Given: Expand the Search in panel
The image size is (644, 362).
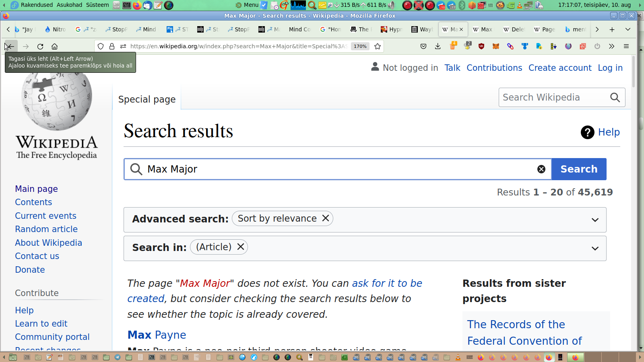Looking at the screenshot, I should [595, 249].
